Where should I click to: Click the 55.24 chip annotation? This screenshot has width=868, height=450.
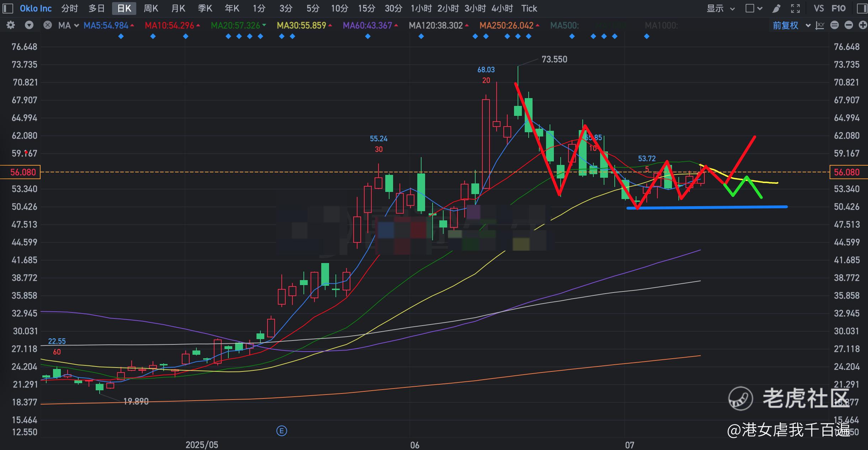tap(379, 139)
